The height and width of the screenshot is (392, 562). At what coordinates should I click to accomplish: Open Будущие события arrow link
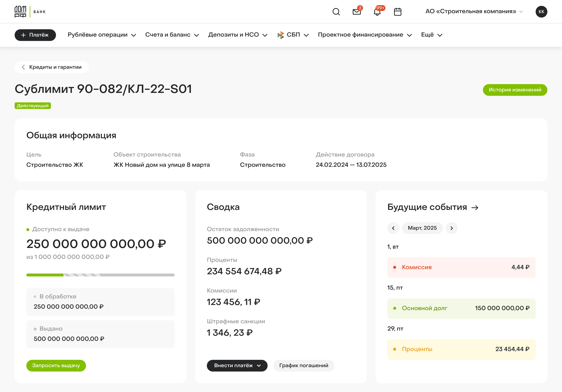pyautogui.click(x=475, y=208)
